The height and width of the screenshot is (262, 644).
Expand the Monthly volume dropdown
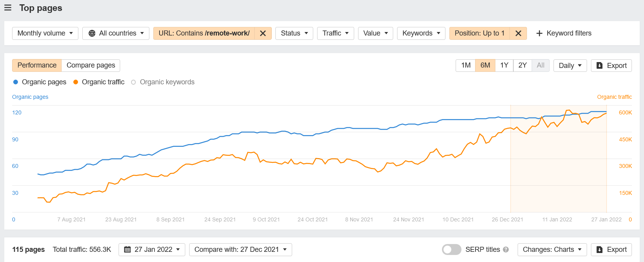[45, 34]
